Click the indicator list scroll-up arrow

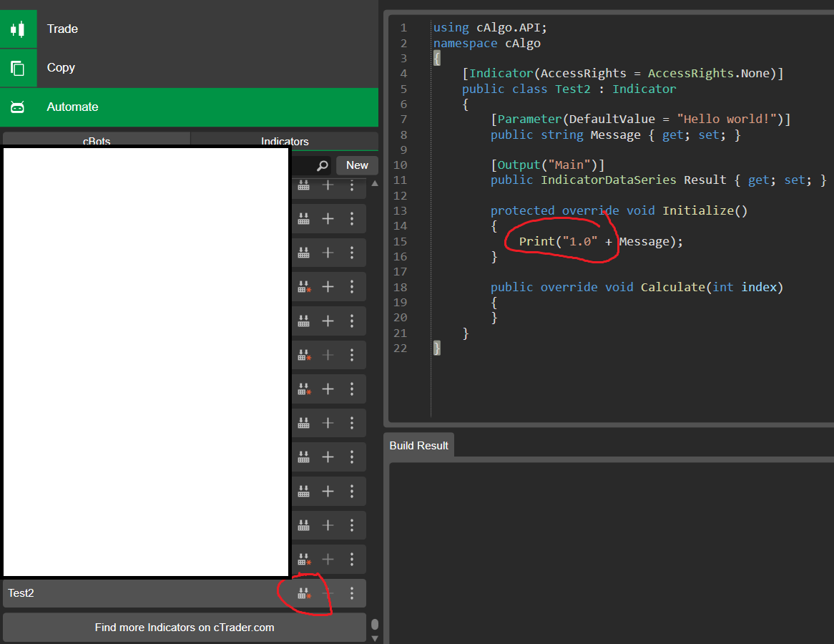coord(375,184)
